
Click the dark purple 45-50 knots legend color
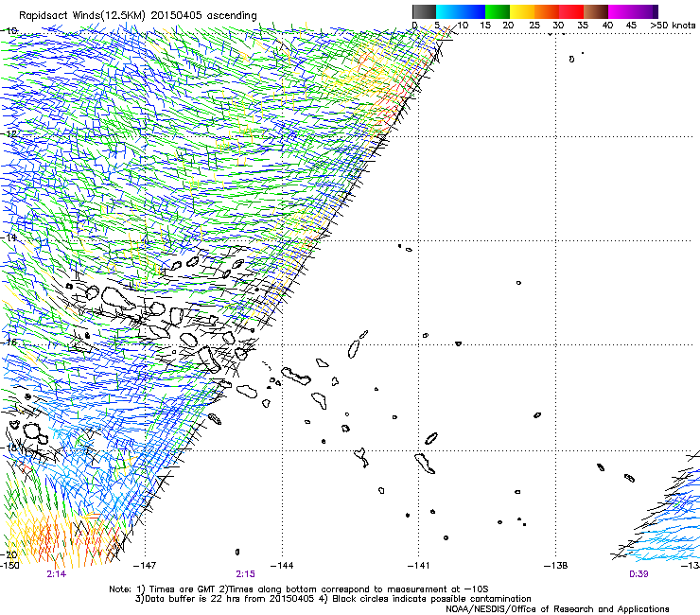(x=645, y=11)
